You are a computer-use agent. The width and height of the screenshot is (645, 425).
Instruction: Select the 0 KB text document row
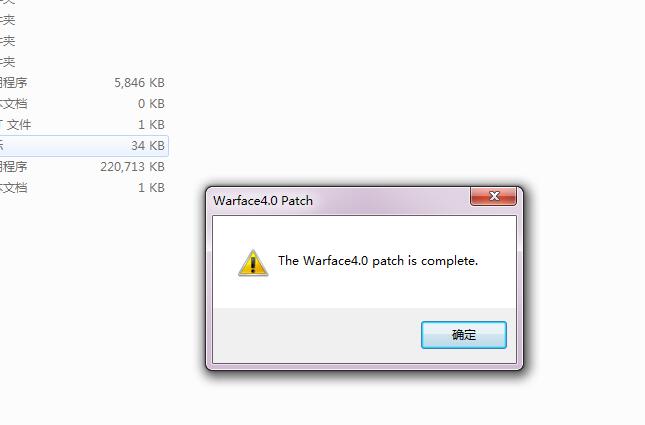pyautogui.click(x=82, y=104)
